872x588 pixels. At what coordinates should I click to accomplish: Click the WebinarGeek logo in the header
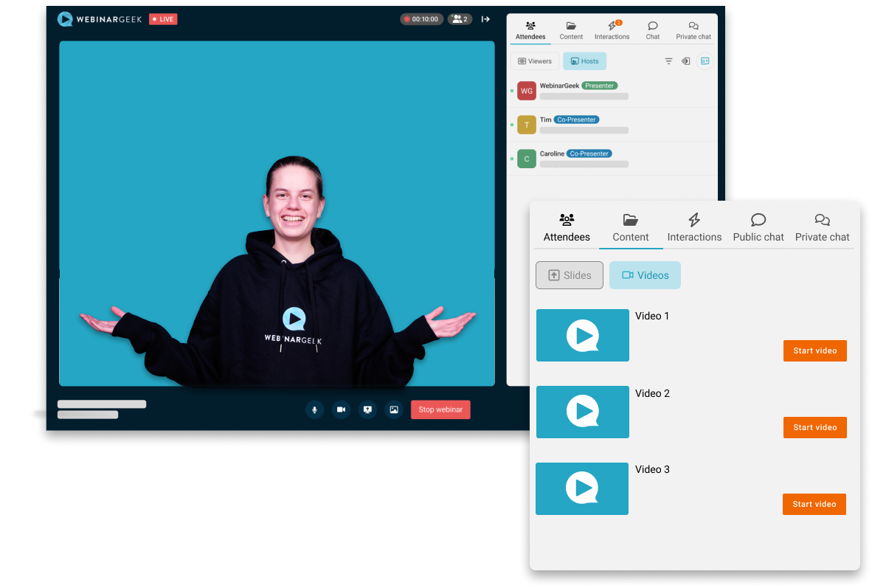click(100, 19)
